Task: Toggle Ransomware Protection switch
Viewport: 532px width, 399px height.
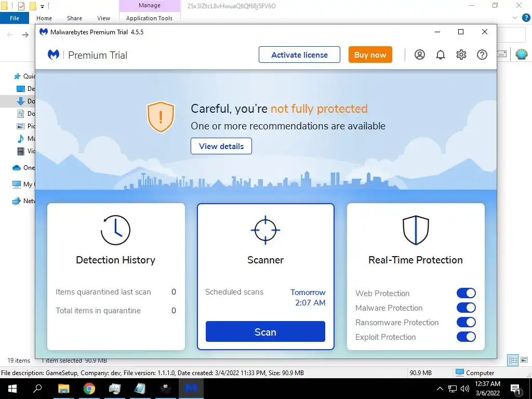Action: [466, 322]
